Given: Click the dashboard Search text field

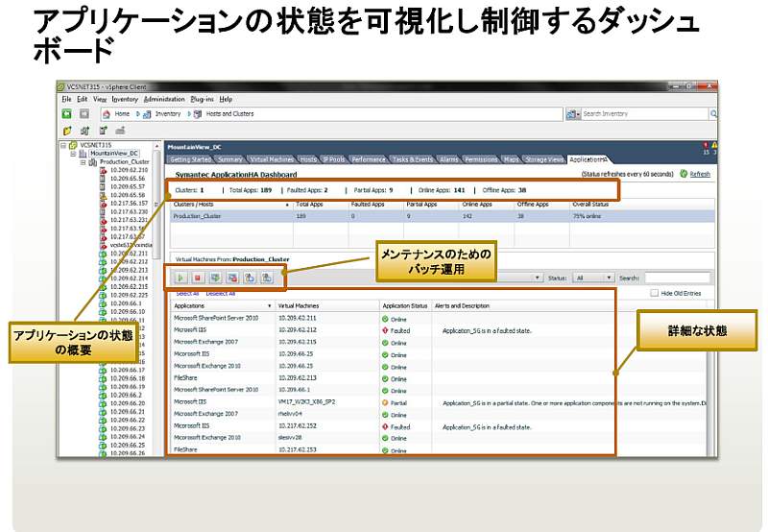Looking at the screenshot, I should pos(678,278).
